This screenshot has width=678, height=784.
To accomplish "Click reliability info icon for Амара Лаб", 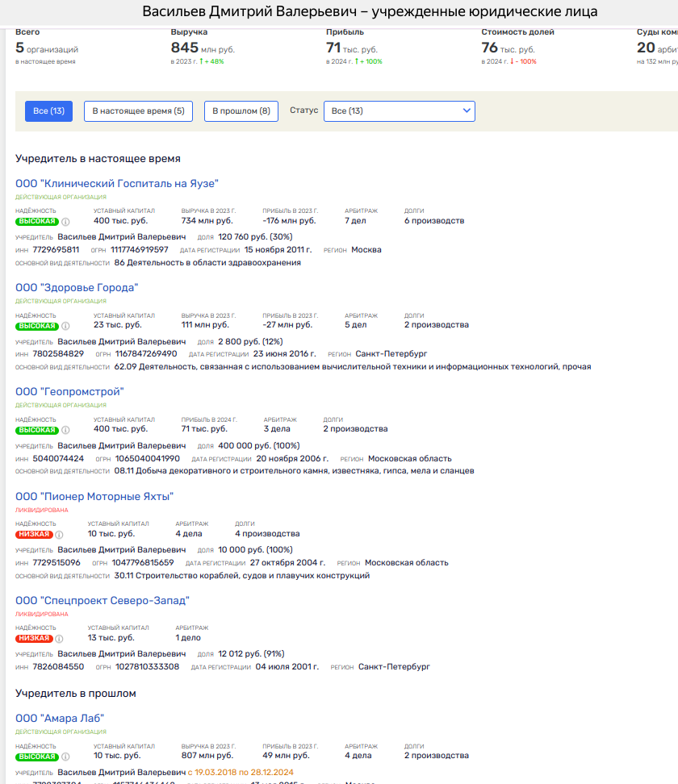I will click(x=65, y=757).
